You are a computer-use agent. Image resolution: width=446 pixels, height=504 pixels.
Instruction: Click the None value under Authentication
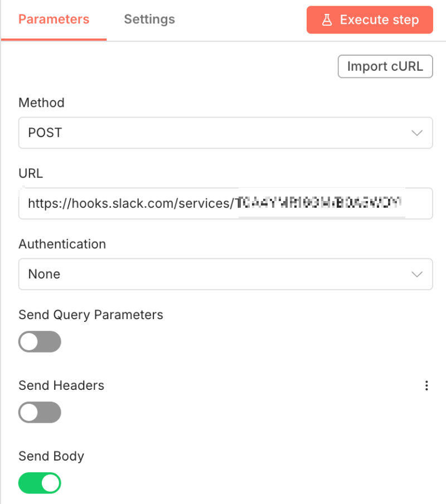[x=43, y=274]
